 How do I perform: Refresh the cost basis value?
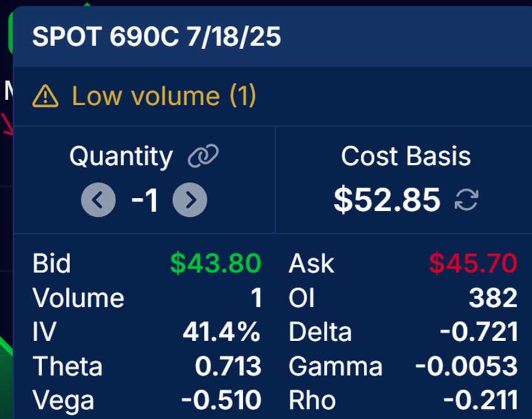(466, 199)
